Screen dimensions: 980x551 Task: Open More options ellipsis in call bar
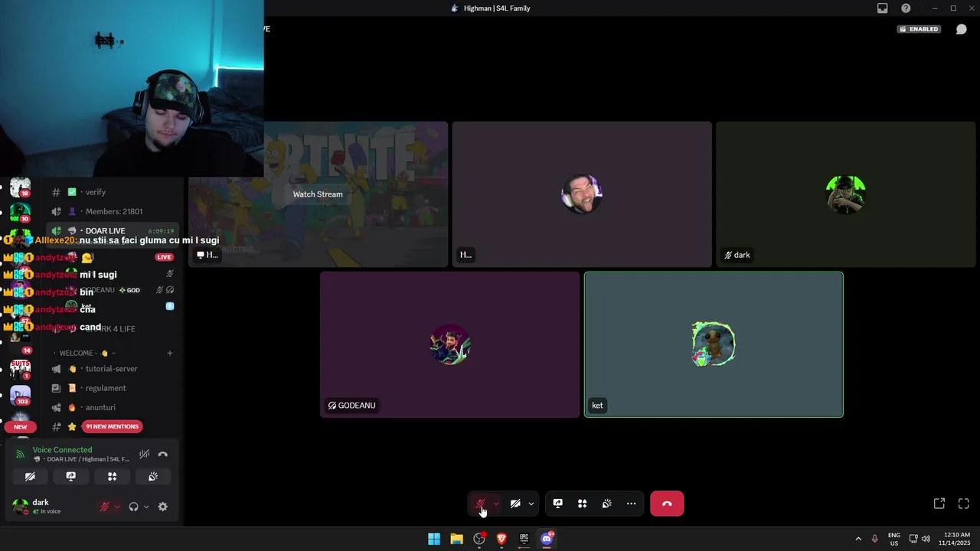coord(632,504)
